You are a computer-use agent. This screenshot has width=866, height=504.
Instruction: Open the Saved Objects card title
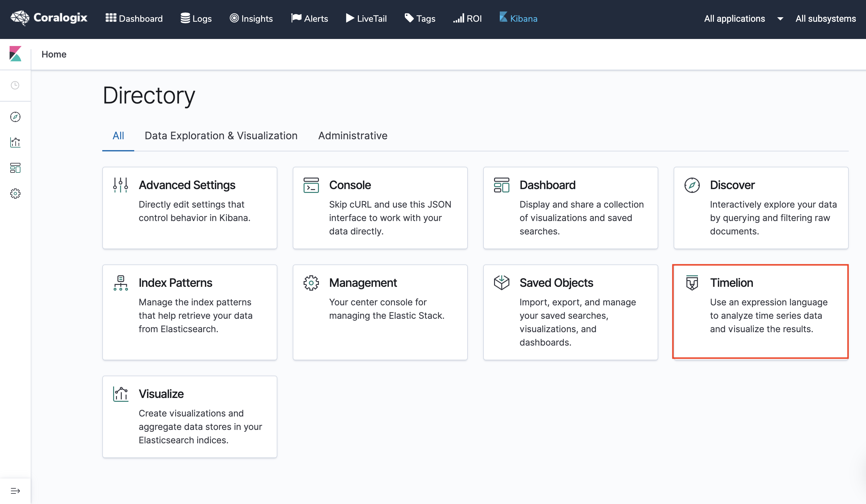point(556,283)
